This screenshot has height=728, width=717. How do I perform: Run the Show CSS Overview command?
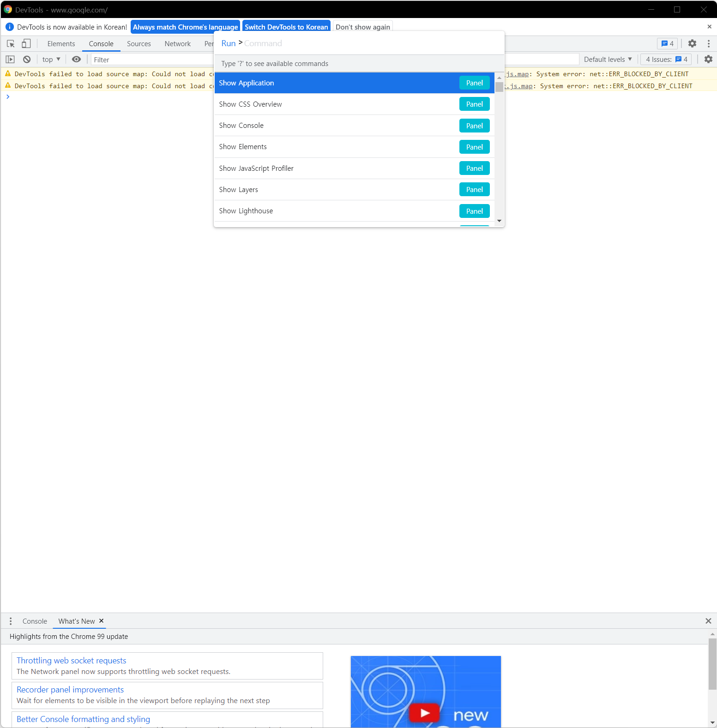click(x=354, y=104)
